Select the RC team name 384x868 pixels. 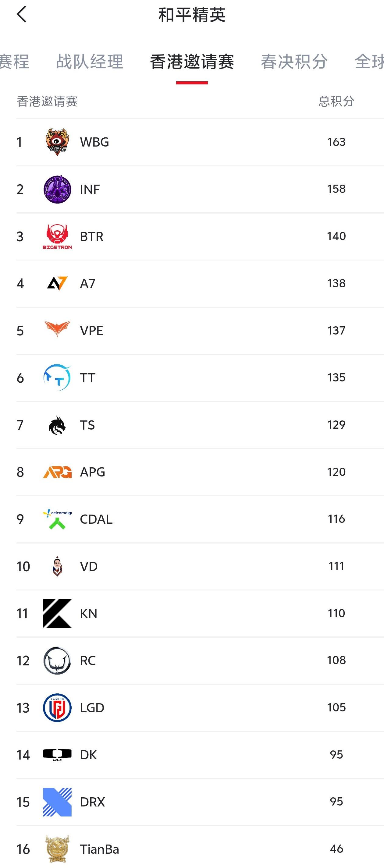click(x=88, y=661)
